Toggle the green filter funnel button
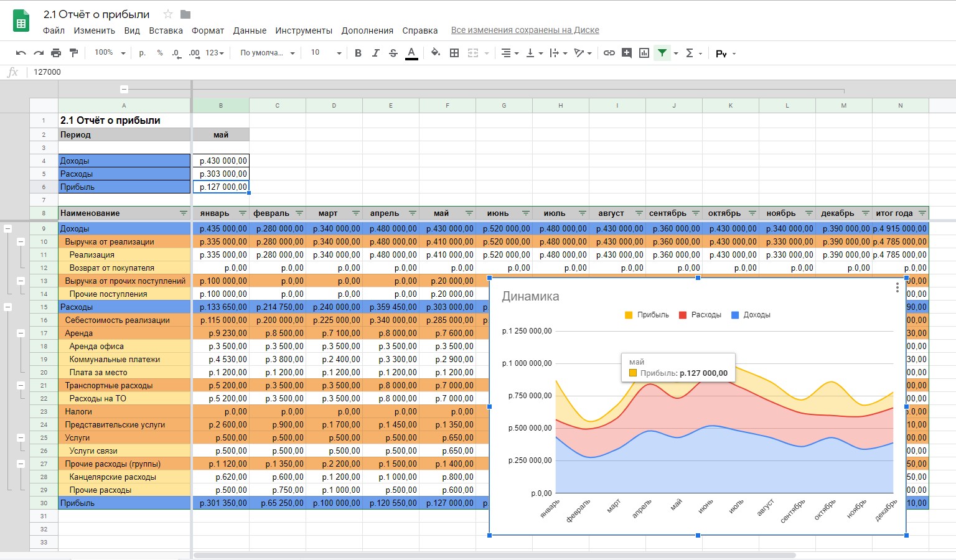Image resolution: width=956 pixels, height=560 pixels. point(662,53)
